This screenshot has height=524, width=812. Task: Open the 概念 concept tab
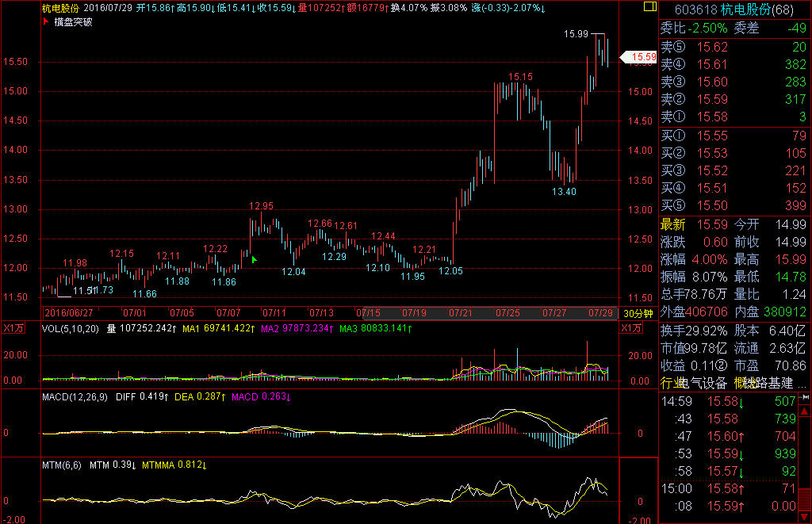click(x=745, y=384)
